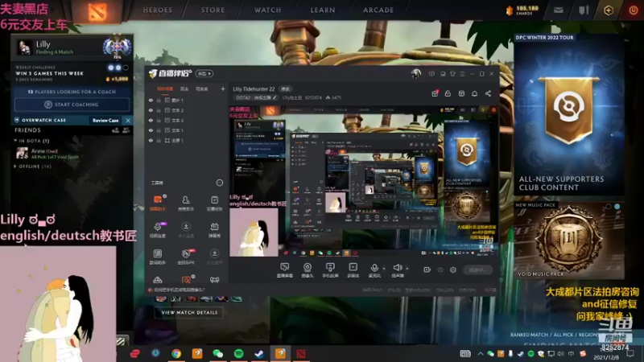Open the STORE tab in Dota
The width and height of the screenshot is (644, 362).
(213, 10)
